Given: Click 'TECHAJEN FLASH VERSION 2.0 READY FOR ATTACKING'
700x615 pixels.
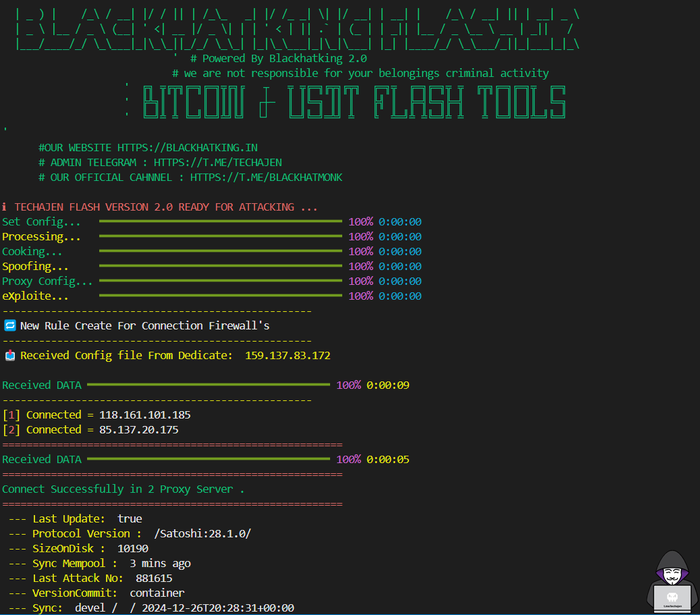Looking at the screenshot, I should pyautogui.click(x=165, y=207).
